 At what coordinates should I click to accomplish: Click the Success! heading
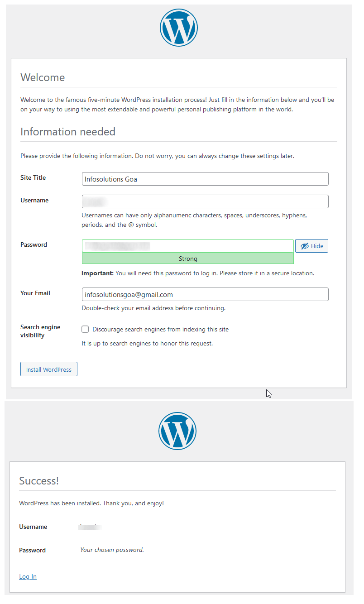(x=39, y=480)
